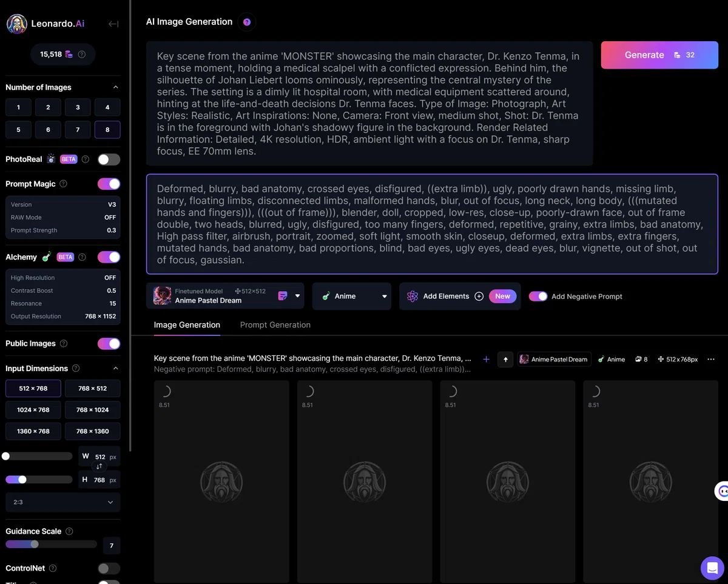Click the up arrow reuse prompt icon
The image size is (728, 584).
505,359
